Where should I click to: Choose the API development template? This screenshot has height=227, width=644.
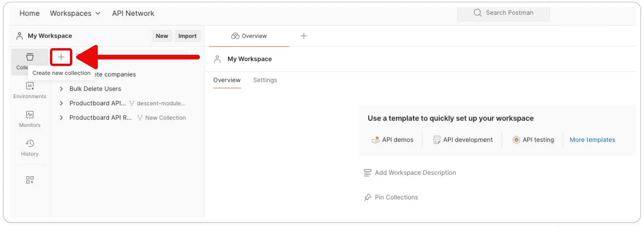pyautogui.click(x=463, y=140)
